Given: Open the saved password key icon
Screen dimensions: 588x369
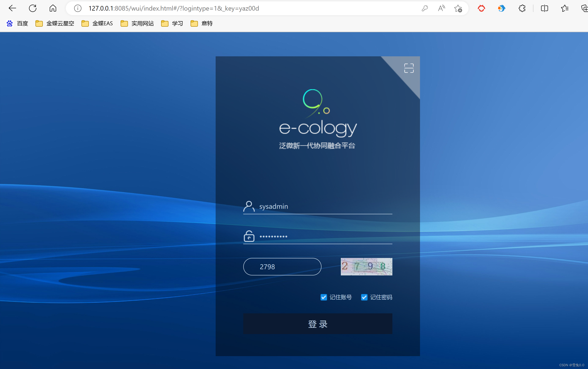Looking at the screenshot, I should click(425, 8).
